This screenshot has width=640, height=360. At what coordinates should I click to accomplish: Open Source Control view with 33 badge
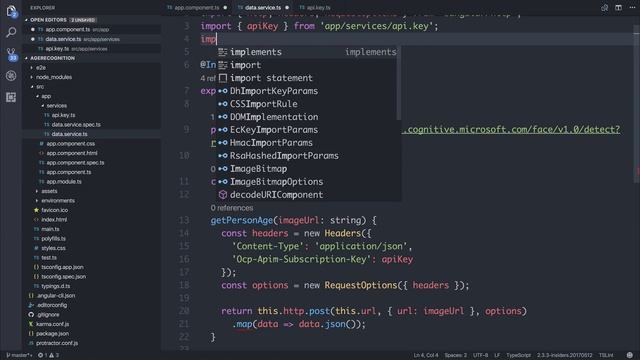11,54
